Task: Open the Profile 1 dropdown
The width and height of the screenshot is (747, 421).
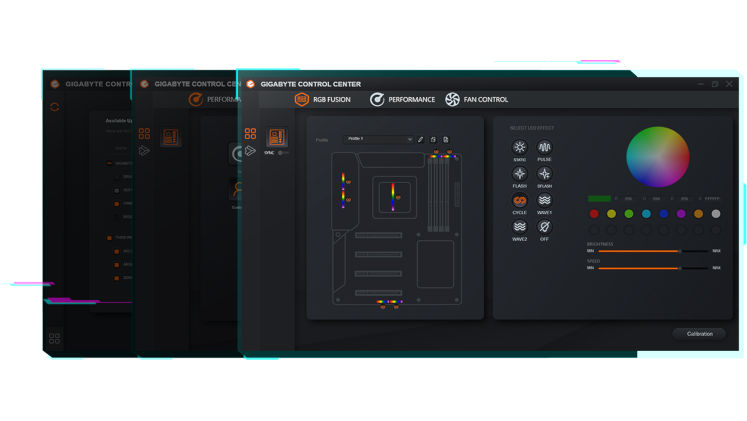Action: pos(378,140)
